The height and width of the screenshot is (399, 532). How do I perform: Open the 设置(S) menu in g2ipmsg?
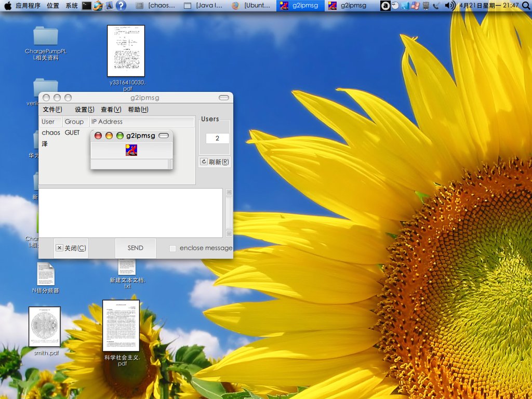click(85, 109)
